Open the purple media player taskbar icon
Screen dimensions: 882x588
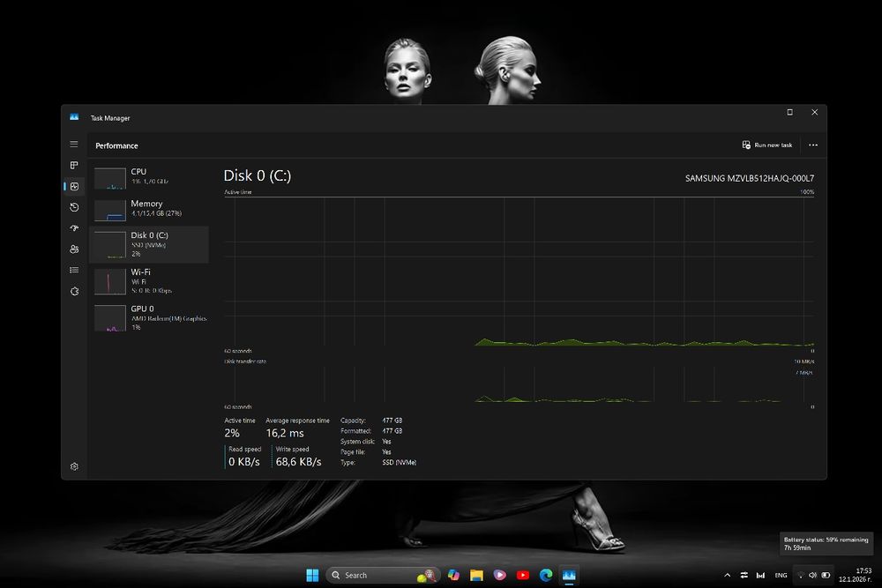point(499,575)
